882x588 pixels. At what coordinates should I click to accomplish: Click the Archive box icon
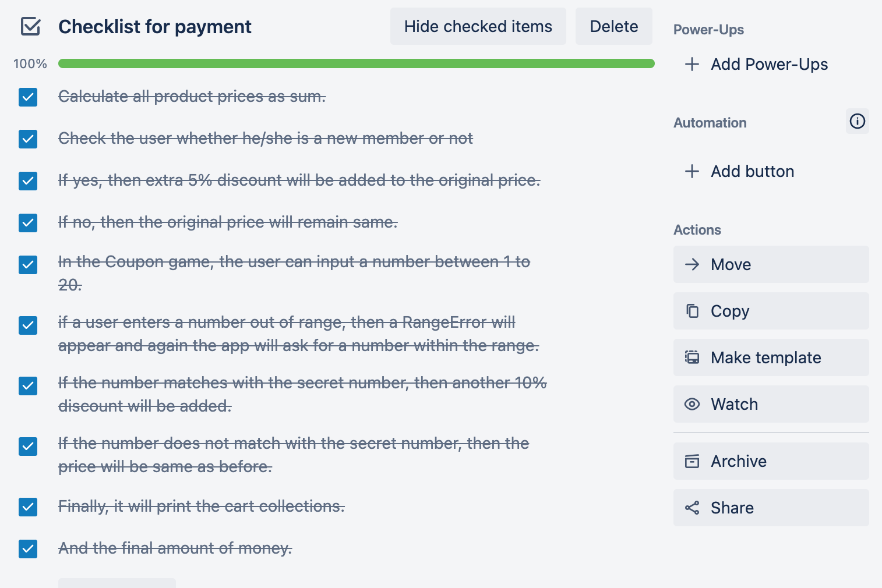692,461
